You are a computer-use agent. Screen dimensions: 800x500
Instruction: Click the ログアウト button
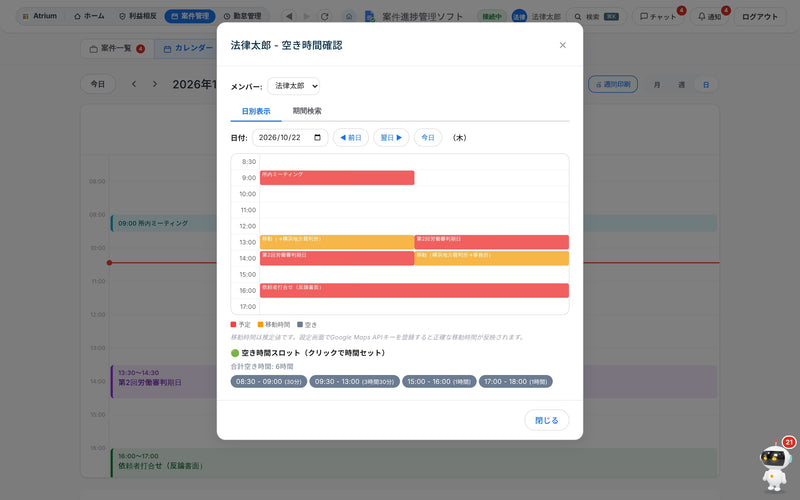(760, 16)
